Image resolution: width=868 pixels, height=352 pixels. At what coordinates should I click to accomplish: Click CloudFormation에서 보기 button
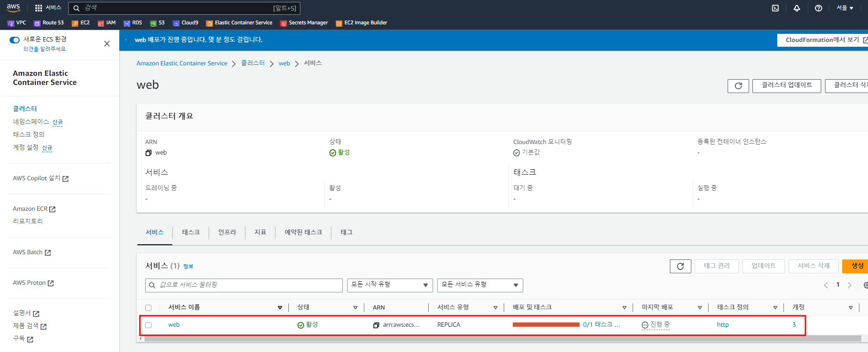[x=823, y=40]
